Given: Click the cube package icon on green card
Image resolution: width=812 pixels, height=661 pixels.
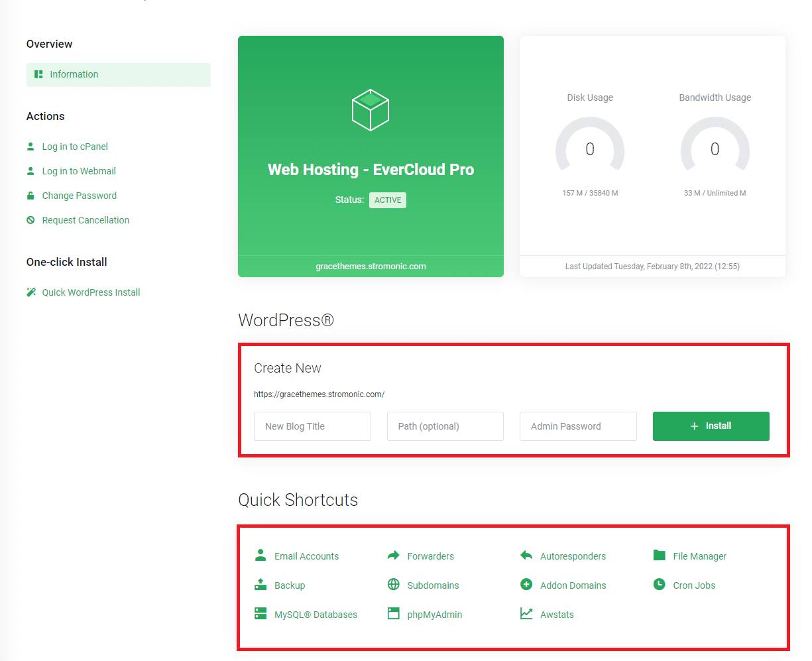Looking at the screenshot, I should coord(371,109).
